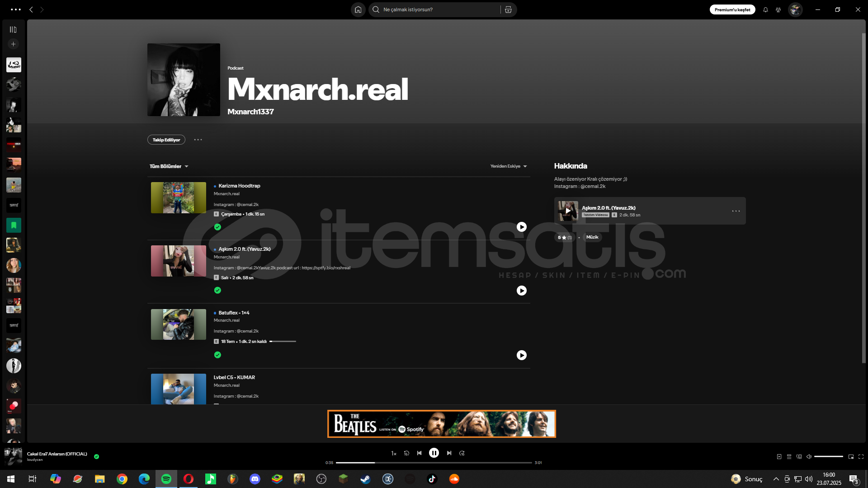
Task: Open Mxnarch1337 publisher text
Action: (x=250, y=112)
